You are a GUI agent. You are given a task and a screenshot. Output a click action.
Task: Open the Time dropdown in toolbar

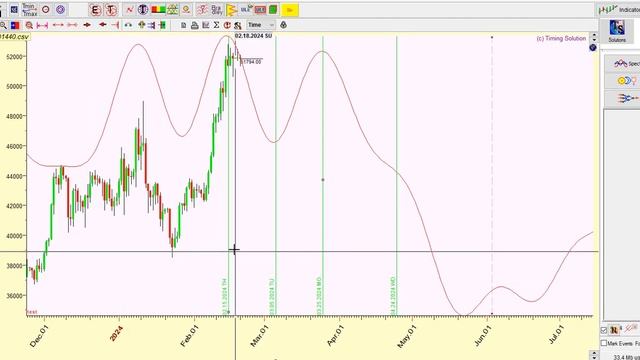(x=260, y=25)
